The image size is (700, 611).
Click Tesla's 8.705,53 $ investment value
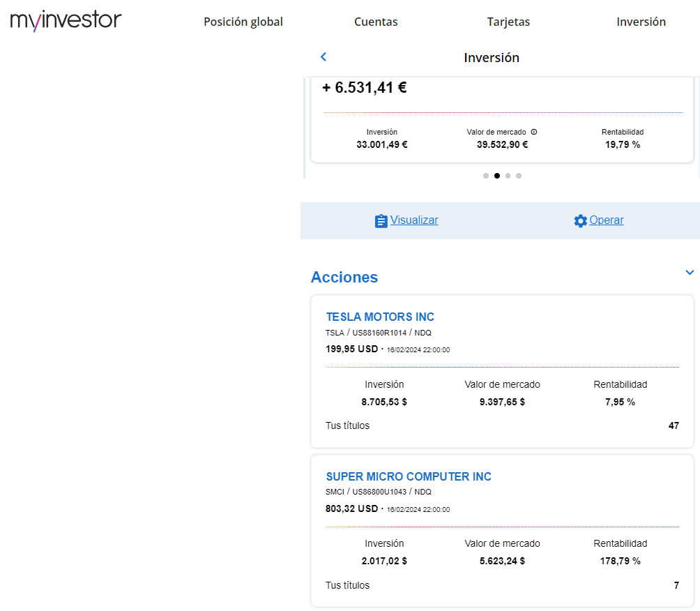tap(384, 402)
